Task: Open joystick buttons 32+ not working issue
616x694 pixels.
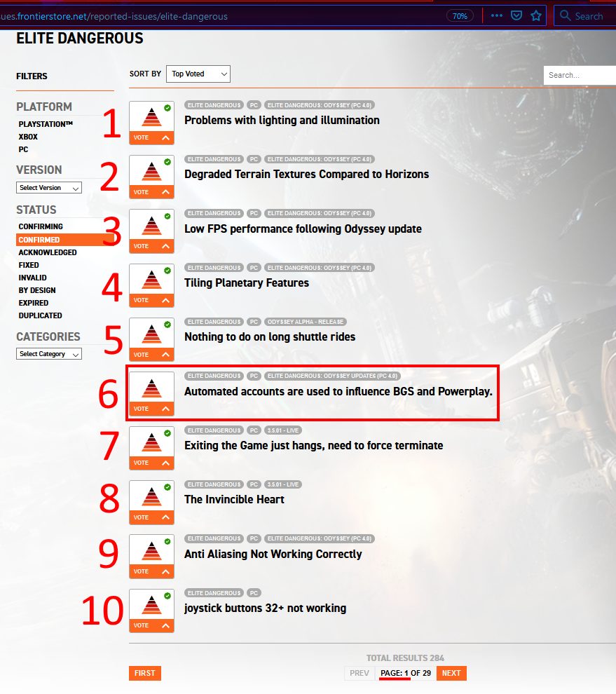Action: click(265, 608)
